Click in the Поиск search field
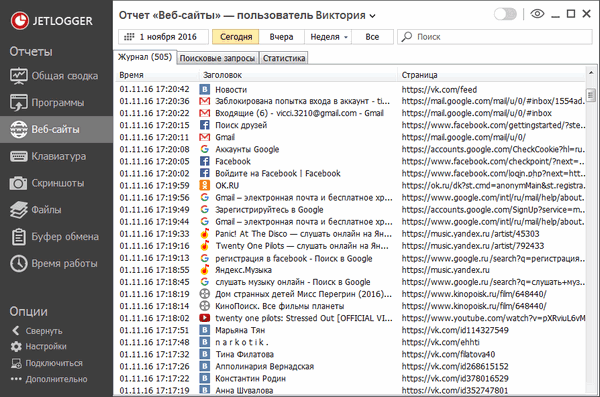The height and width of the screenshot is (397, 600). (x=495, y=37)
